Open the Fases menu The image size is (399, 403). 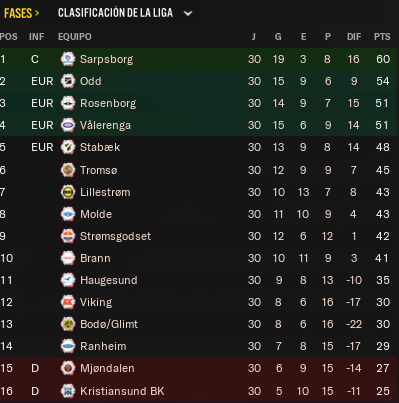click(x=21, y=13)
